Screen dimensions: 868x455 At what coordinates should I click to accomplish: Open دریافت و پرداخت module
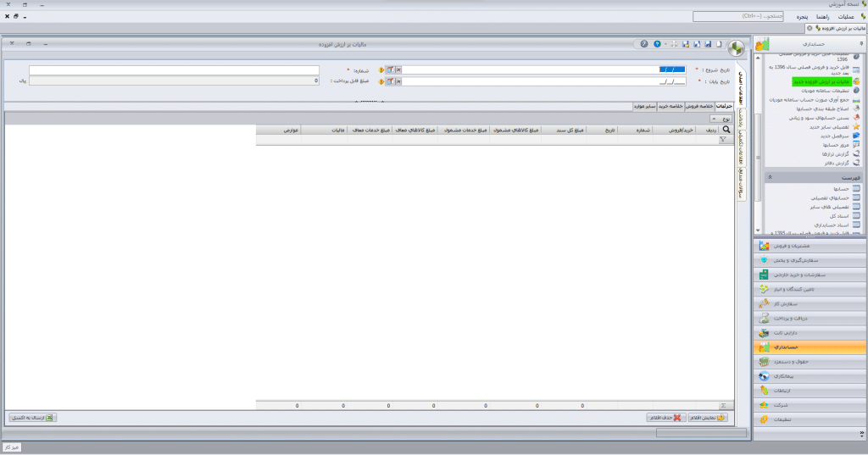[x=810, y=319]
